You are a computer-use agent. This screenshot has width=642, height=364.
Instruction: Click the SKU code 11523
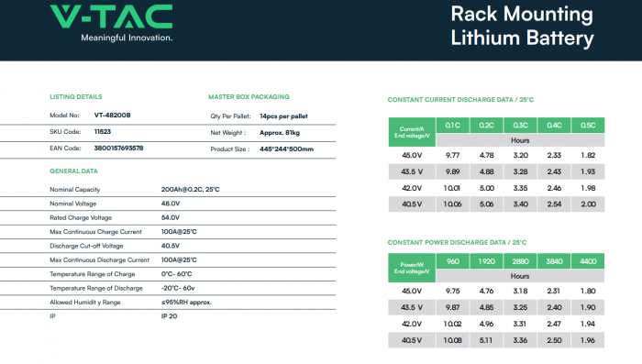pyautogui.click(x=103, y=132)
